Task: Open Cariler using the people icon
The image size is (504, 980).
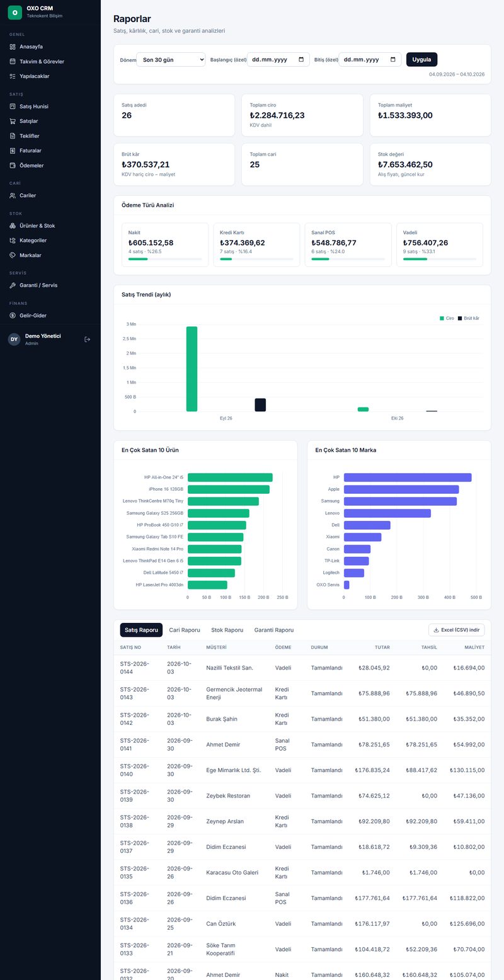Action: (13, 195)
